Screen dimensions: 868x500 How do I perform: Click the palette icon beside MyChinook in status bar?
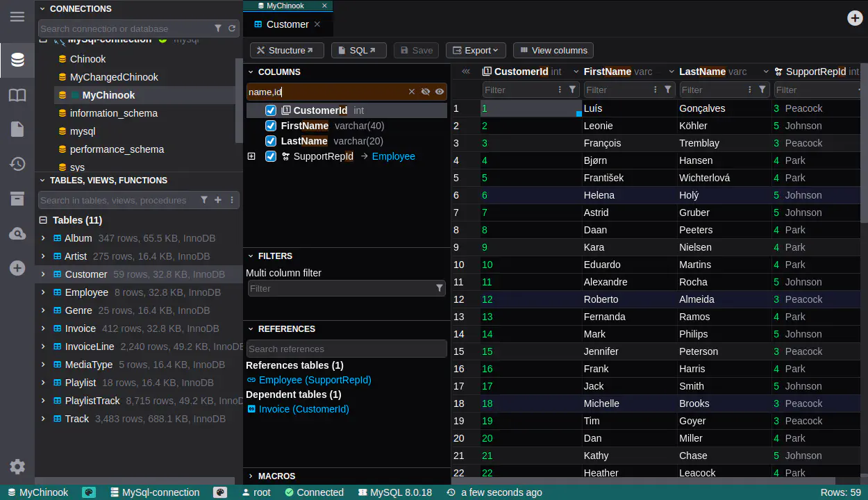[x=89, y=492]
